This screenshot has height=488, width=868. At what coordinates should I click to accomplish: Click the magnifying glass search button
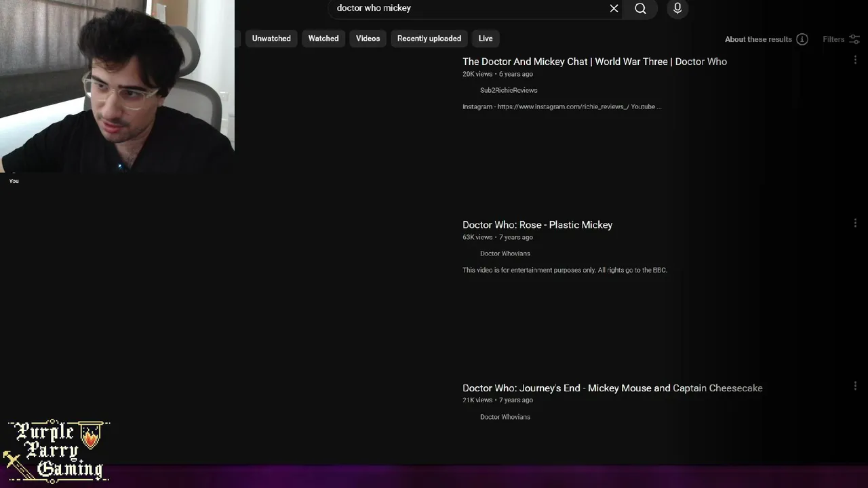click(640, 8)
